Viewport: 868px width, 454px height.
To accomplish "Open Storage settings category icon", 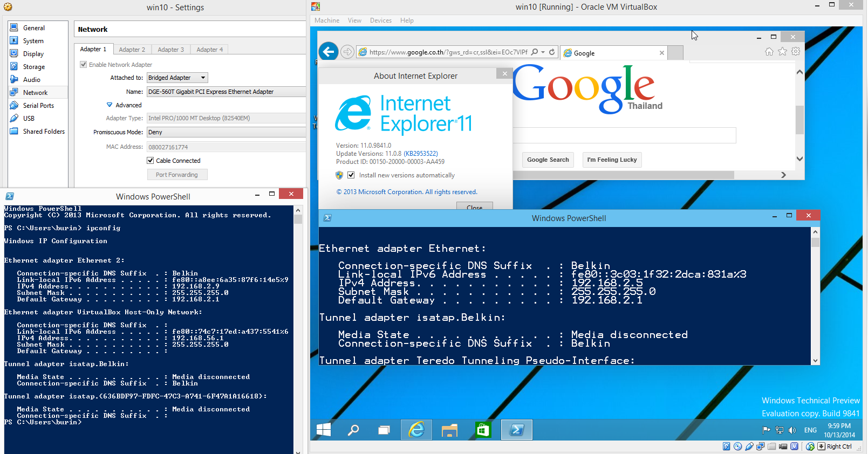I will click(x=14, y=66).
